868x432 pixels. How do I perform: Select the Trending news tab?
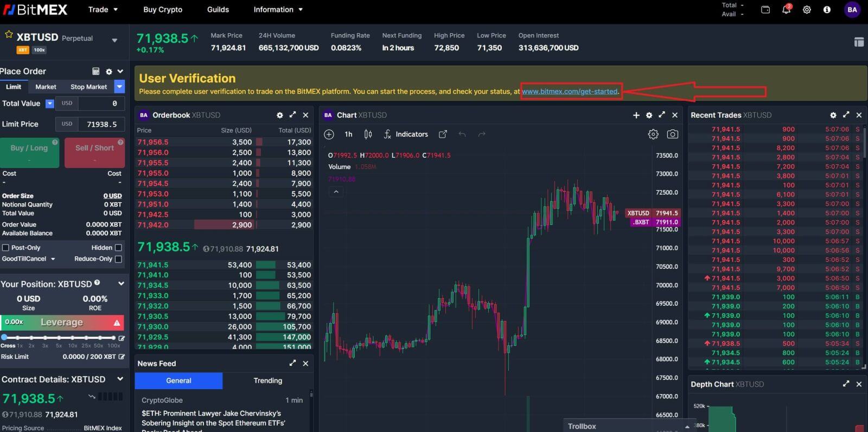[267, 381]
